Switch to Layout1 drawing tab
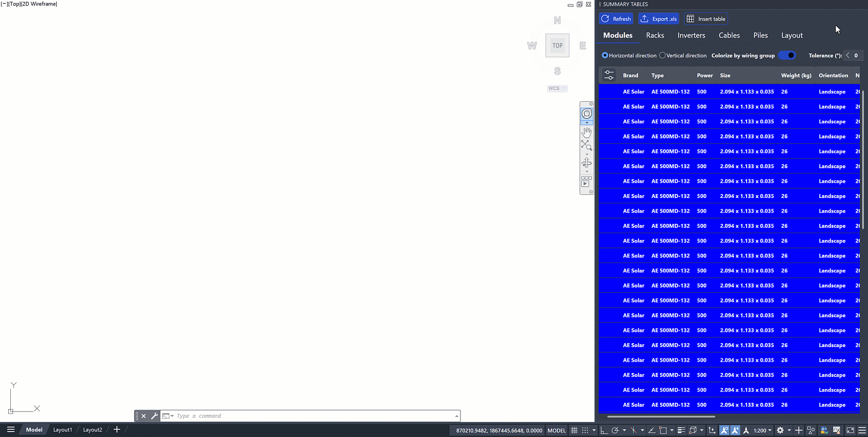The image size is (868, 437). point(62,430)
